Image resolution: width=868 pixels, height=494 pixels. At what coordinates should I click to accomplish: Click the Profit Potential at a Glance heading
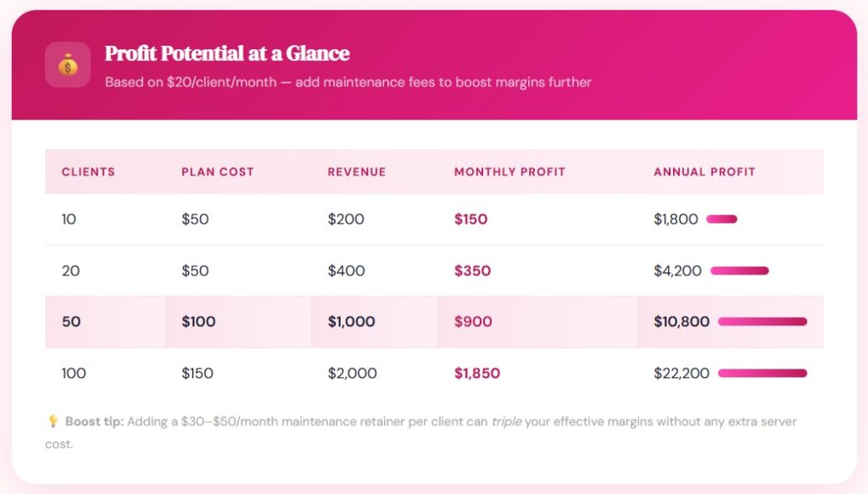(227, 53)
